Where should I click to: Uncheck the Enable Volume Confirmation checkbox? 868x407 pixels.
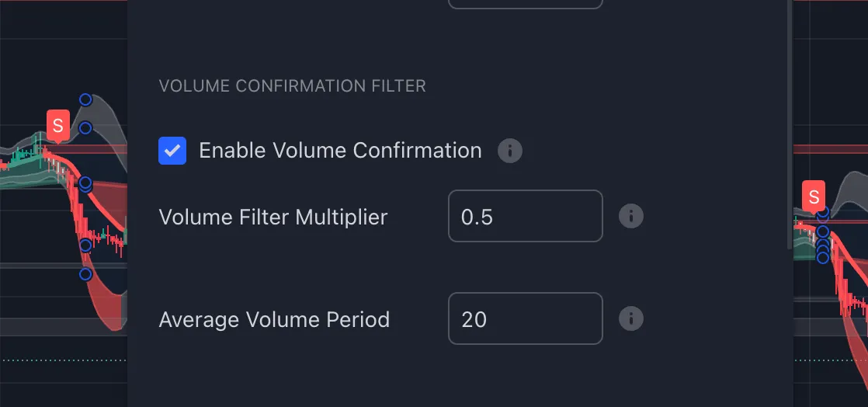click(172, 151)
